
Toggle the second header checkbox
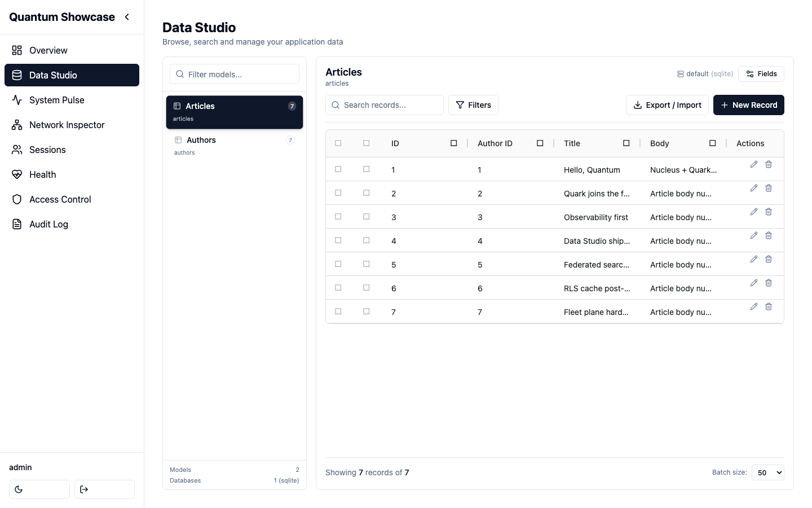point(367,143)
